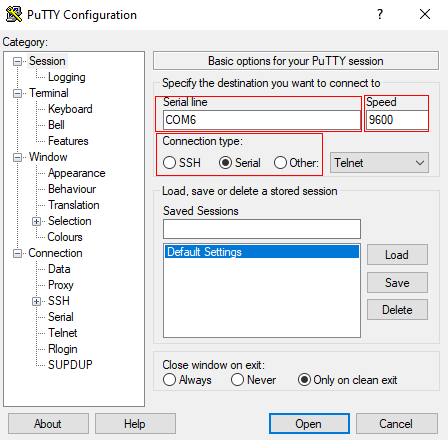Select the SSH connection type radio button
This screenshot has width=448, height=440.
(169, 163)
